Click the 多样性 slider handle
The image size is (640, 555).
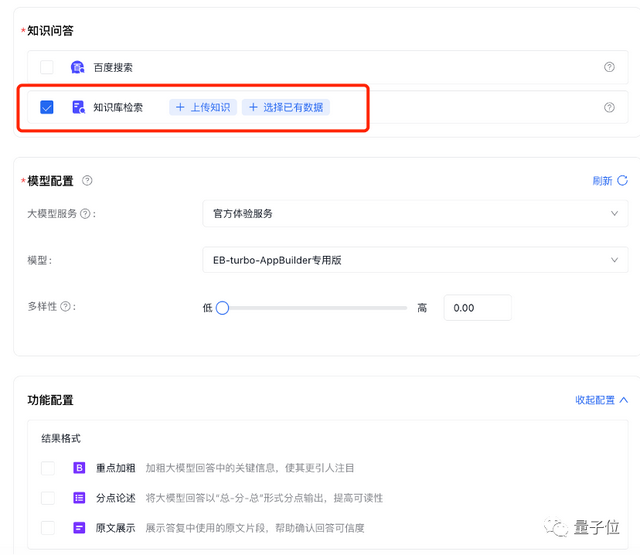[x=223, y=308]
